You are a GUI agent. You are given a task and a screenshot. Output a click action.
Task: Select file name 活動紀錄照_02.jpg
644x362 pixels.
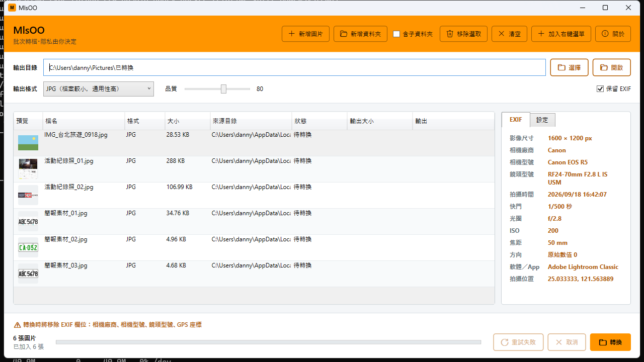[x=69, y=187]
